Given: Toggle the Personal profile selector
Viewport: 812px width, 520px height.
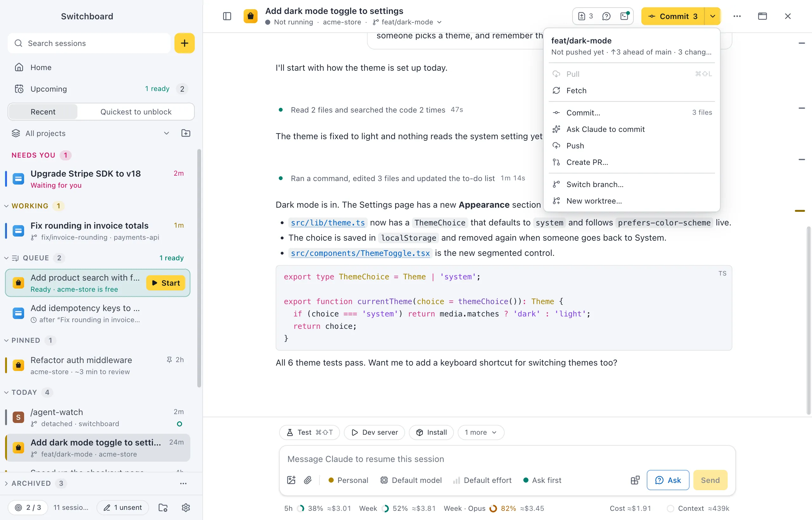Looking at the screenshot, I should point(348,480).
